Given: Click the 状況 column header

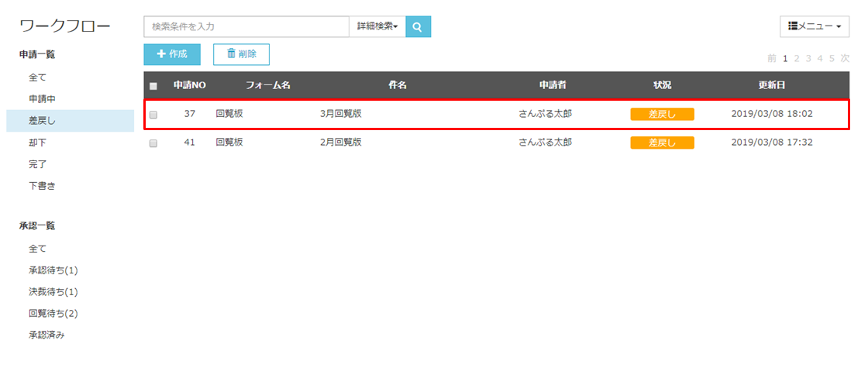Looking at the screenshot, I should 662,85.
